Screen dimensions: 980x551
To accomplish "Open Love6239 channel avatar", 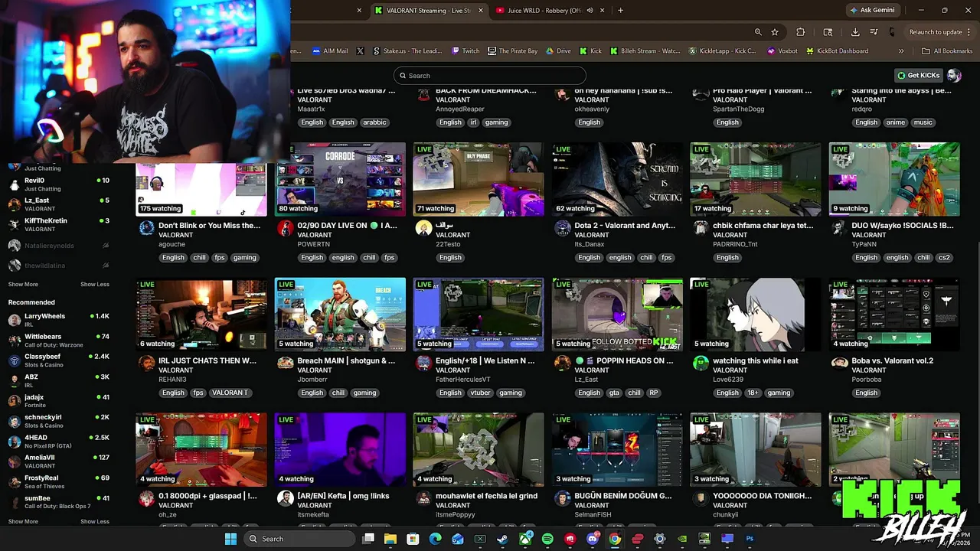I will tap(701, 363).
